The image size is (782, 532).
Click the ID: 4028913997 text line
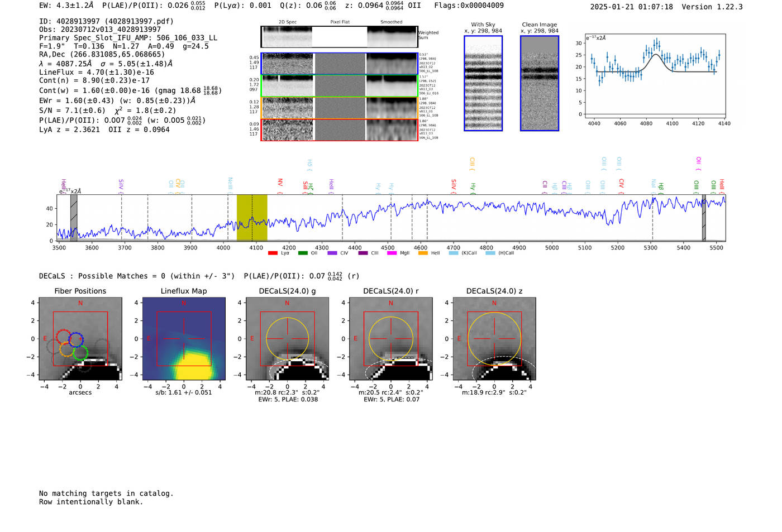click(x=106, y=21)
